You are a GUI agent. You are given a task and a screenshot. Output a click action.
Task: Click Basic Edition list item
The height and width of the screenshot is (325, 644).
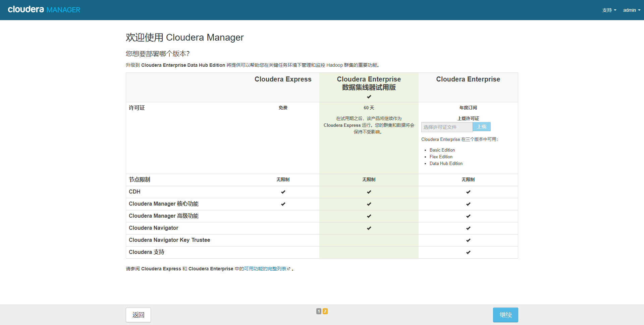[442, 150]
